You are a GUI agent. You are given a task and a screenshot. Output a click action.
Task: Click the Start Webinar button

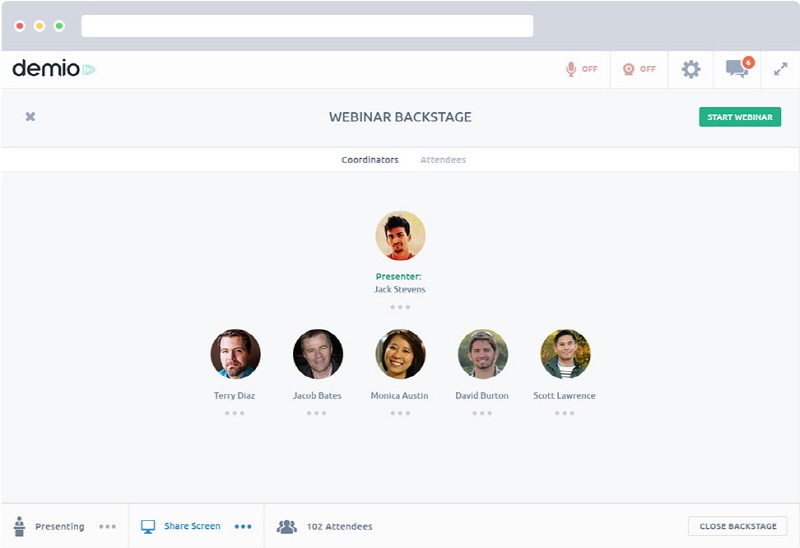coord(740,117)
